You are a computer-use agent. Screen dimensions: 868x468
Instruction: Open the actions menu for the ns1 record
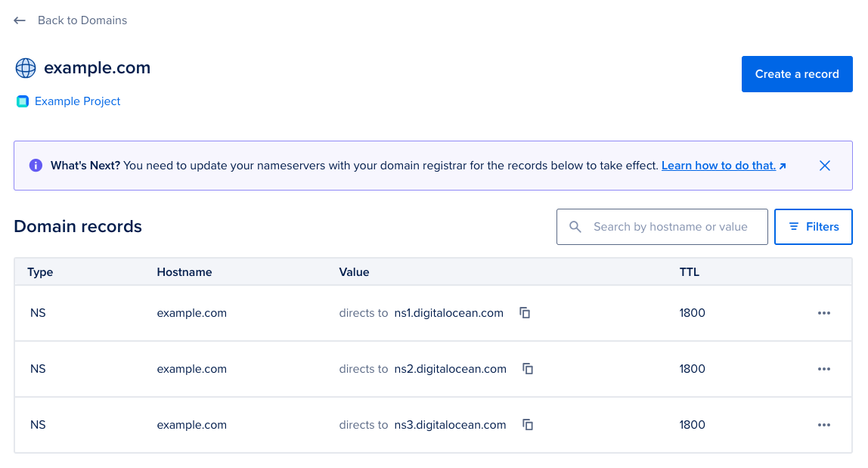coord(824,312)
